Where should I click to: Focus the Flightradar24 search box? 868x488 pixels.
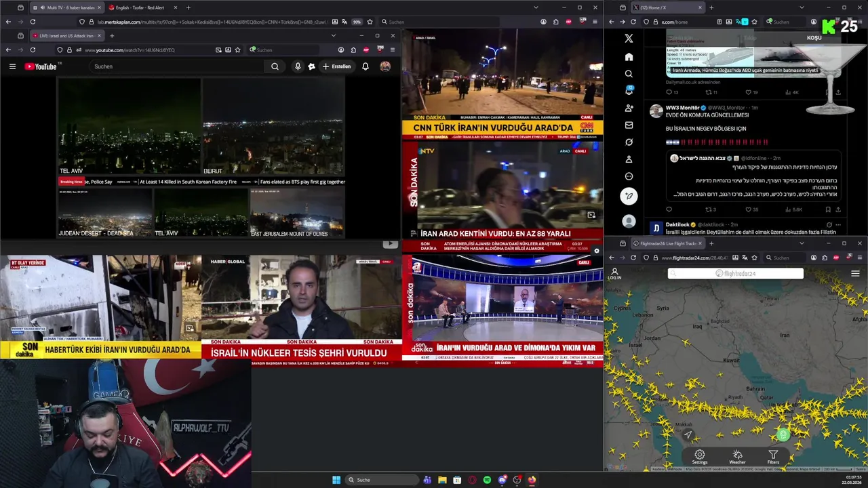pyautogui.click(x=736, y=274)
